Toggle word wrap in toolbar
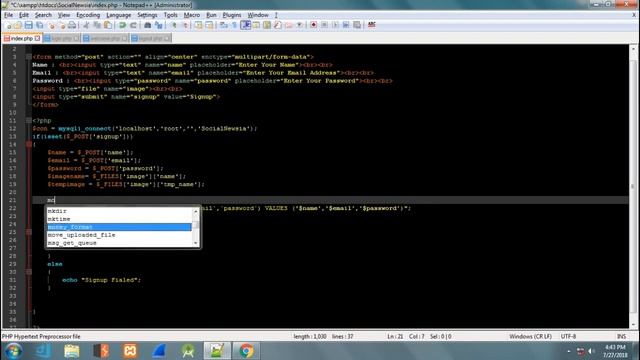Viewport: 640px width, 360px height. pos(224,25)
